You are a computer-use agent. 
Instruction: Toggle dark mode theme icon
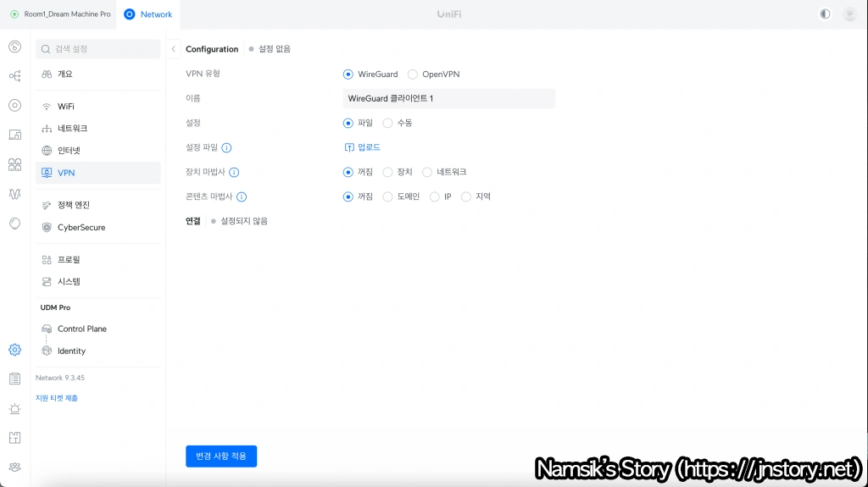point(825,14)
